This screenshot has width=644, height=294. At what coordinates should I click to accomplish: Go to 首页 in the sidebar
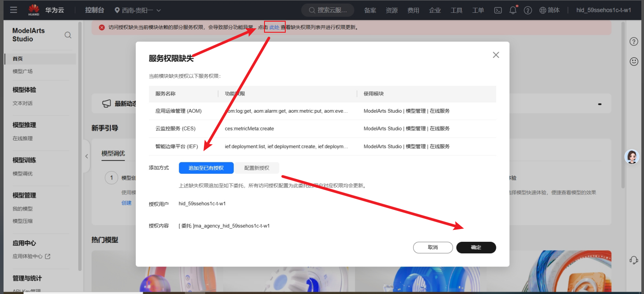click(x=40, y=59)
